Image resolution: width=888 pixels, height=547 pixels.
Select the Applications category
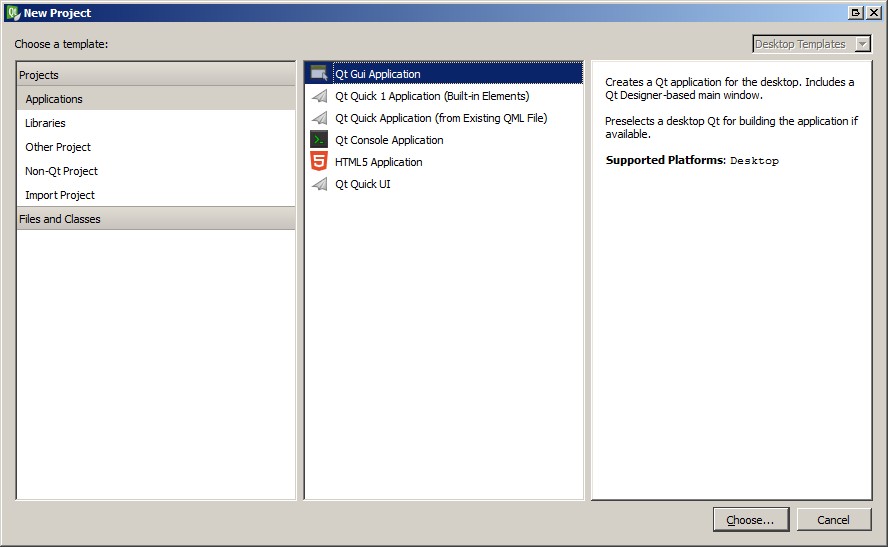tap(156, 99)
